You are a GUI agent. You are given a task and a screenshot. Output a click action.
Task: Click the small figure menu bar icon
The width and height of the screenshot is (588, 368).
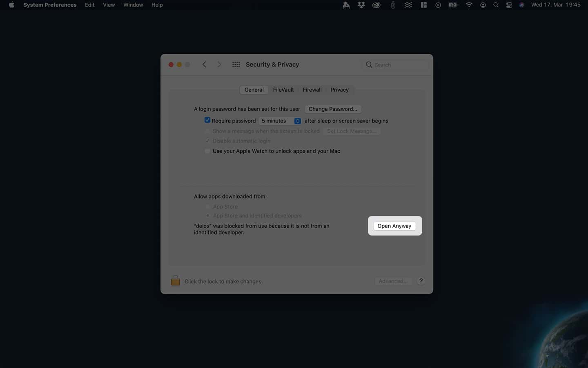click(x=392, y=5)
